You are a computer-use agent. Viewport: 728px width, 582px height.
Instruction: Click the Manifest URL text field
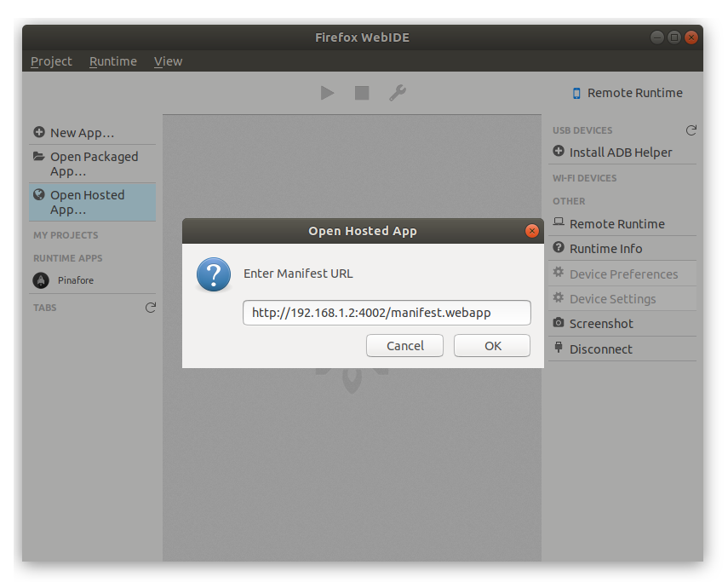tap(387, 313)
